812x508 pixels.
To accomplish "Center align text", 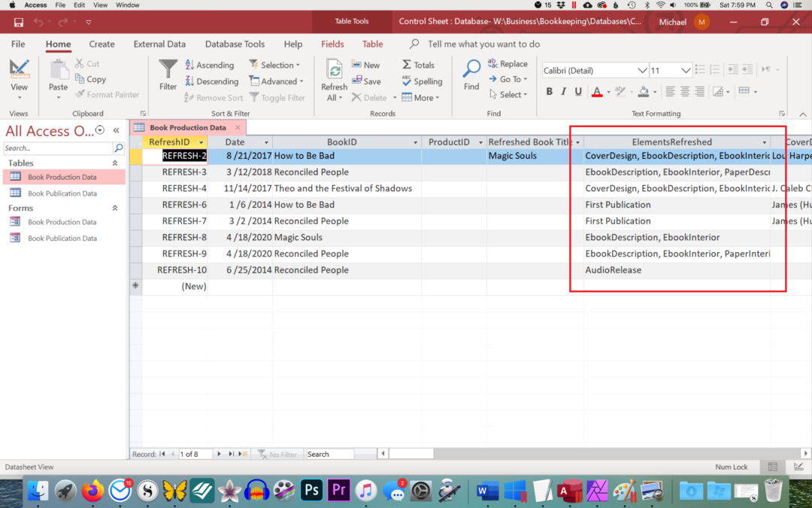I will point(685,92).
